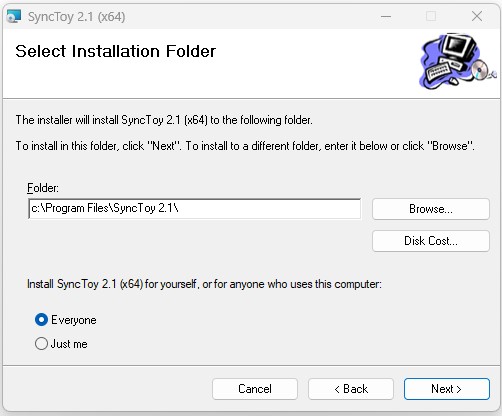The width and height of the screenshot is (502, 416).
Task: Show the Disk Cost... details
Action: click(431, 241)
